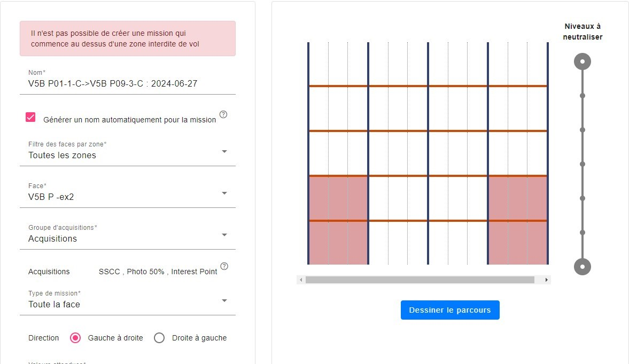629x364 pixels.
Task: Click right arrow of horizontal scrollbar
Action: [546, 280]
